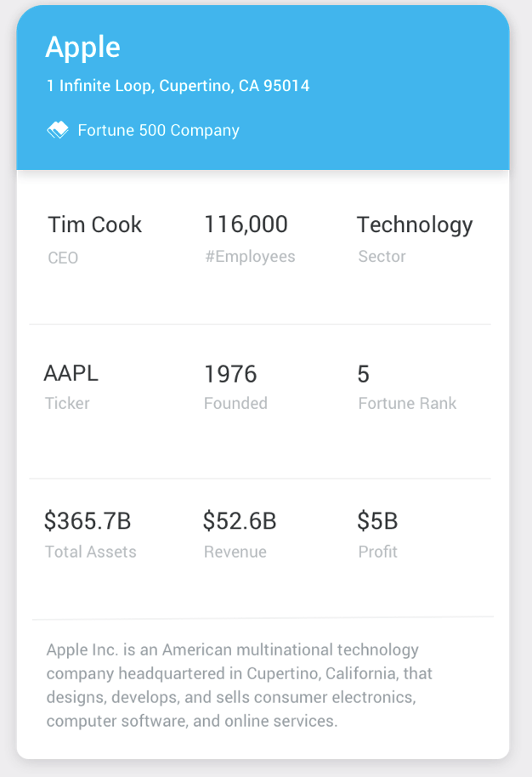Click the $365.7B total assets figure
The height and width of the screenshot is (777, 532).
[x=88, y=520]
